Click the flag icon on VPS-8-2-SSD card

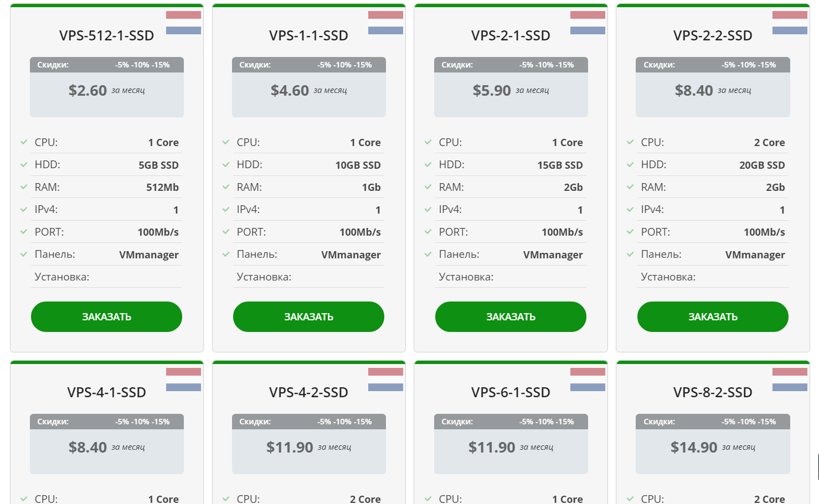point(790,380)
